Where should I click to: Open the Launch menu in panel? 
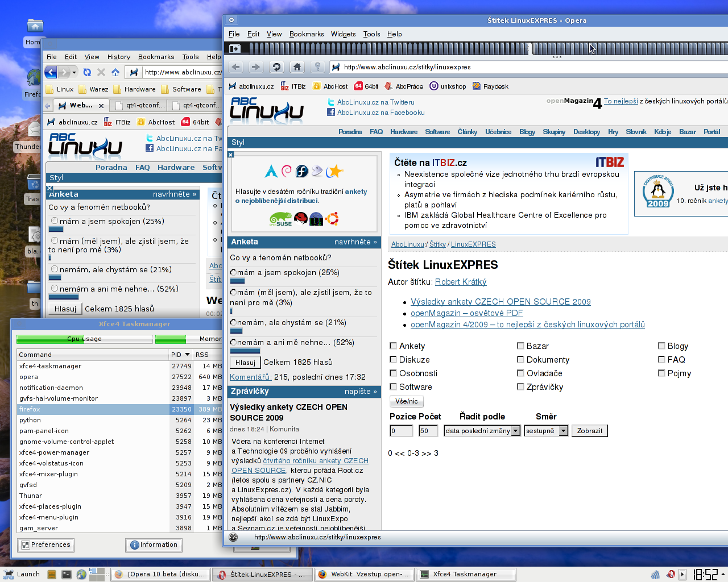(22, 574)
